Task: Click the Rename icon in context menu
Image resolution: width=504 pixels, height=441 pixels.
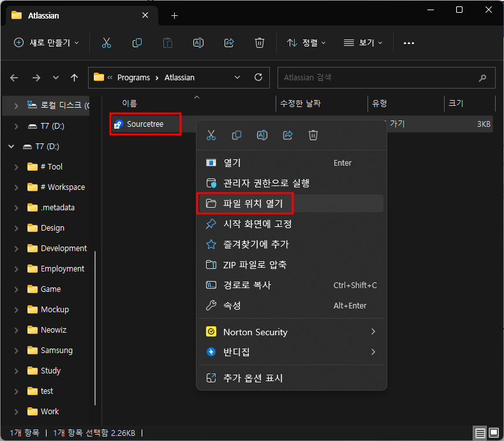Action: (x=262, y=135)
